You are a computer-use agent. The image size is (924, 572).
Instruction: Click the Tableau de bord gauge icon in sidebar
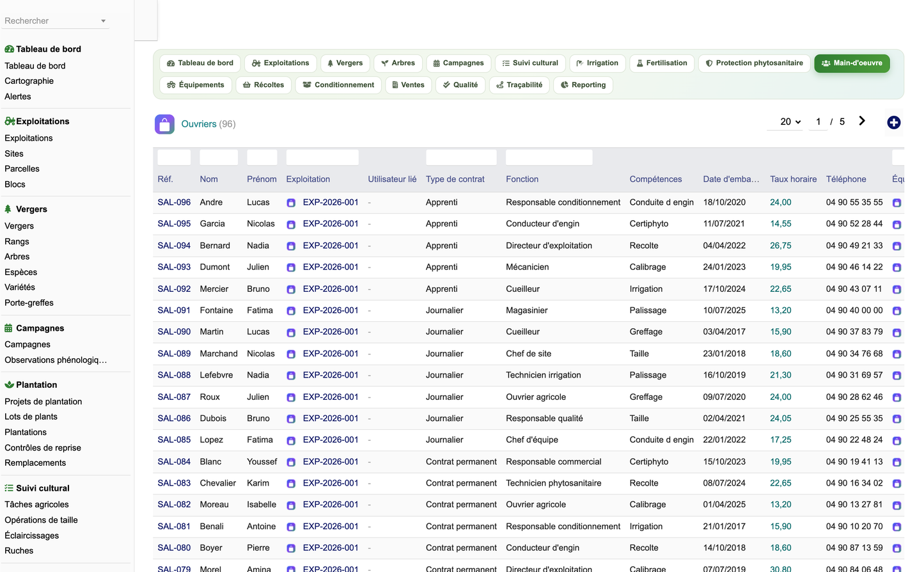tap(9, 49)
